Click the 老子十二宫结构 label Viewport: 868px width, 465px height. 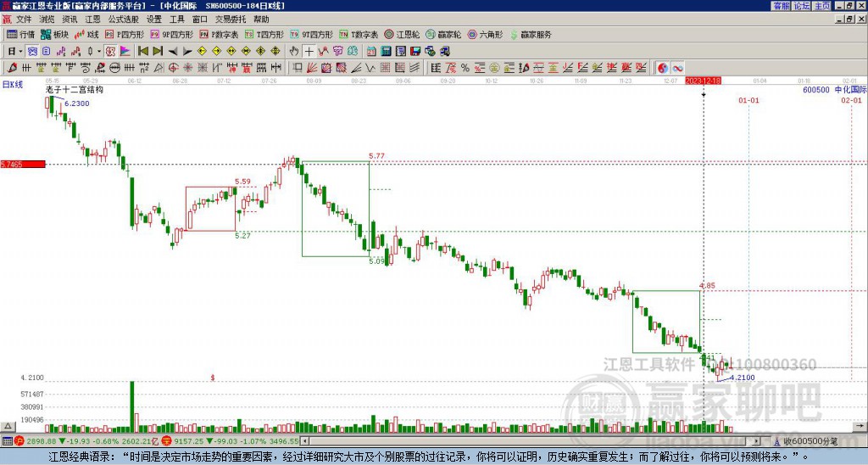click(75, 89)
